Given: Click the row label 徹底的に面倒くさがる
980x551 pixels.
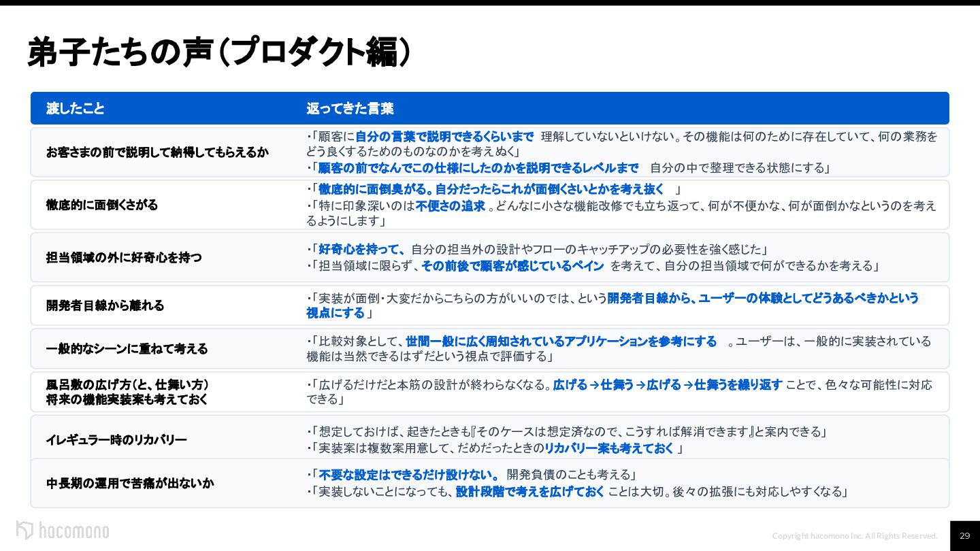Looking at the screenshot, I should pyautogui.click(x=102, y=205).
